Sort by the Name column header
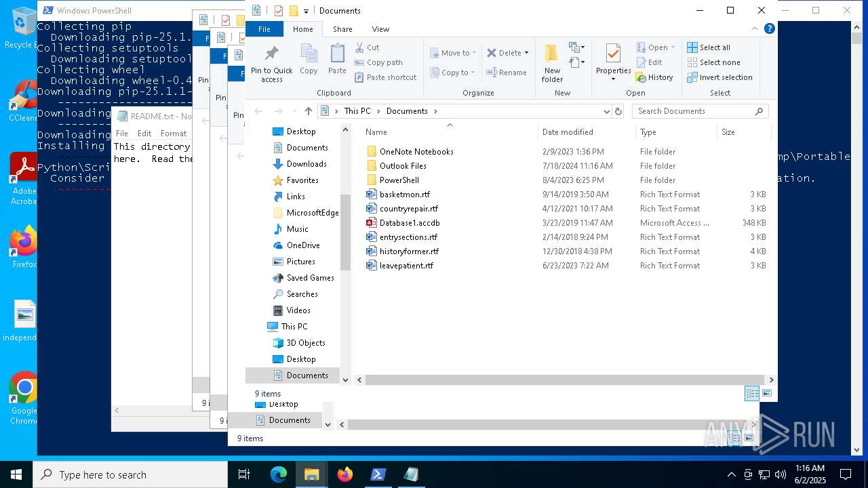The height and width of the screenshot is (488, 868). coord(449,132)
